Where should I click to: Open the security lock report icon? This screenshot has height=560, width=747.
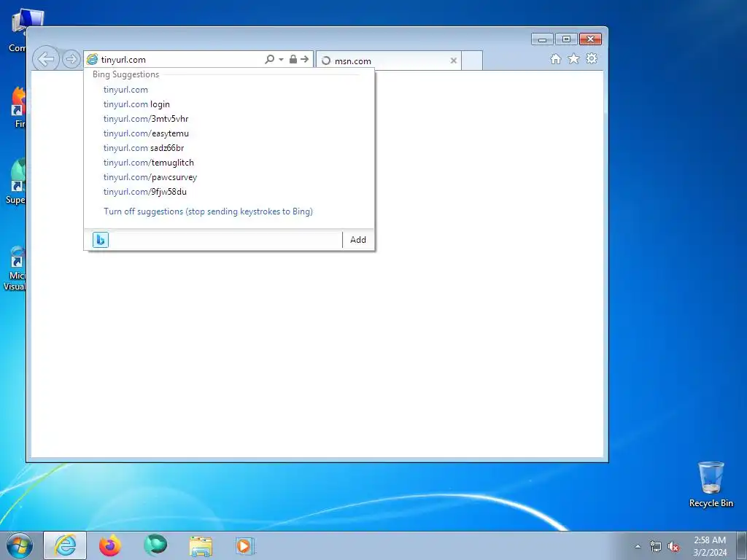[293, 59]
